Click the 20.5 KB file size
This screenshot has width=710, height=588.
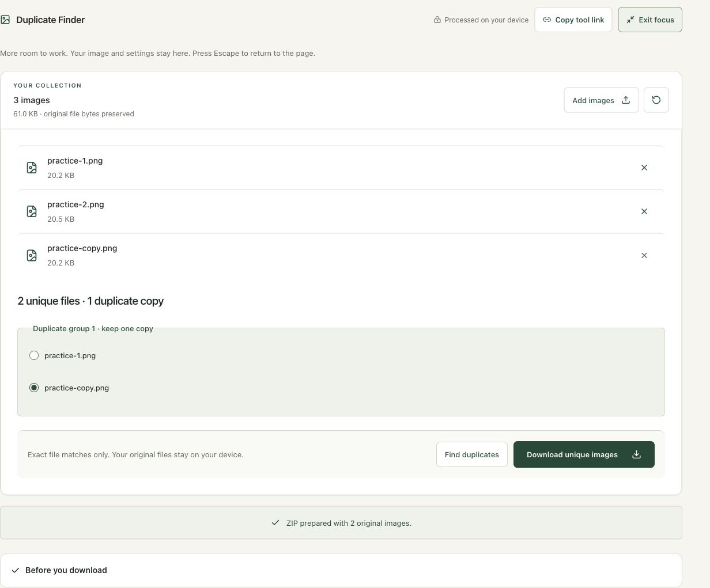(x=61, y=219)
